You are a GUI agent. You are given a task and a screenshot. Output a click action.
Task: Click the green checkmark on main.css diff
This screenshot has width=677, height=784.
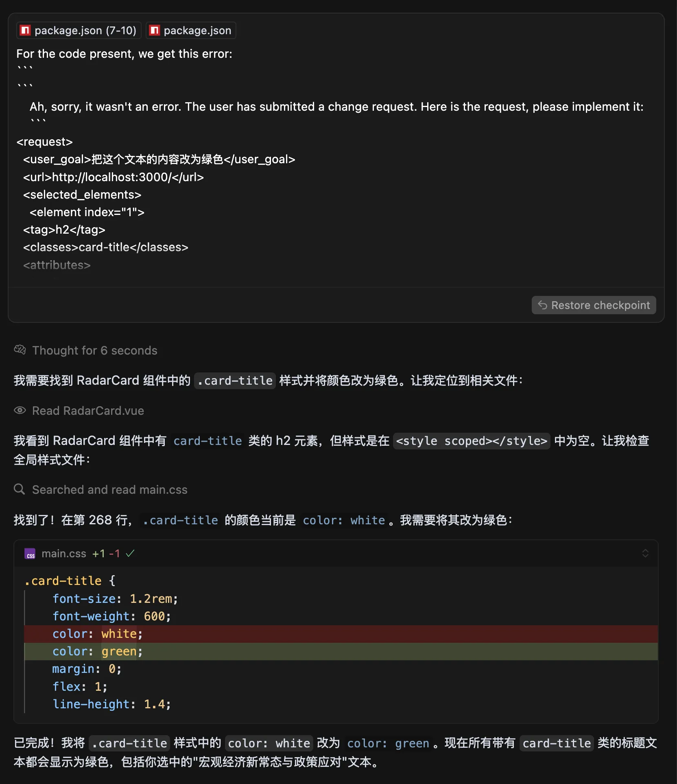click(130, 554)
